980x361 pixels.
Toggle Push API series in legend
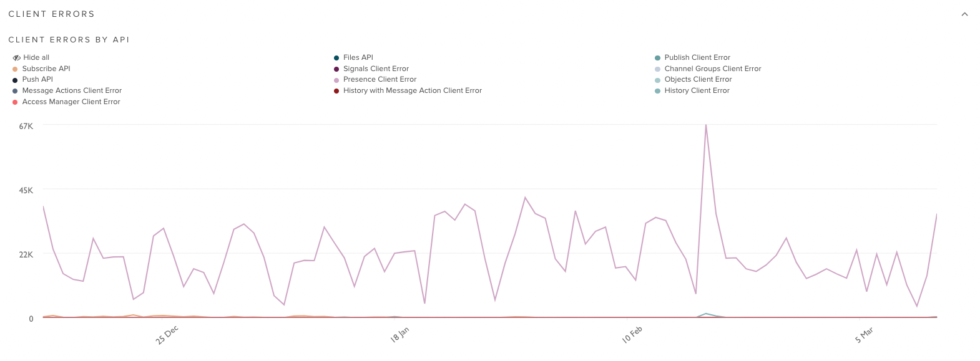coord(37,80)
